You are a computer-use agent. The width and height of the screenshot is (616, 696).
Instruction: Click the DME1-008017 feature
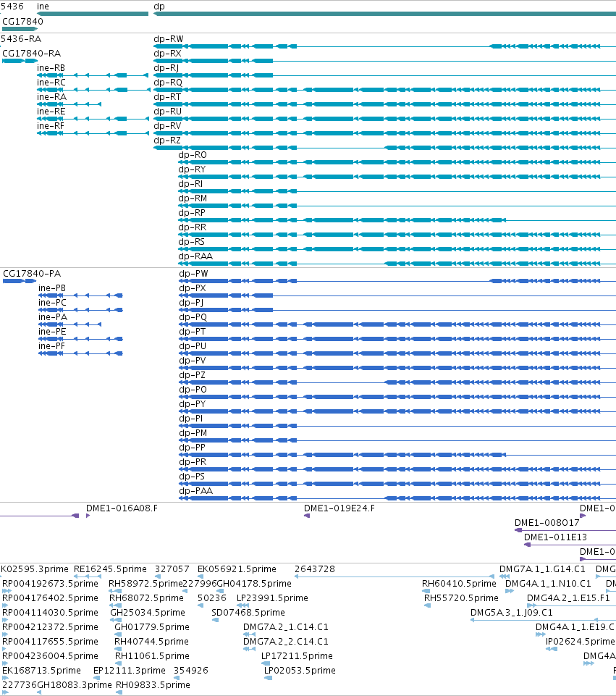(x=547, y=523)
